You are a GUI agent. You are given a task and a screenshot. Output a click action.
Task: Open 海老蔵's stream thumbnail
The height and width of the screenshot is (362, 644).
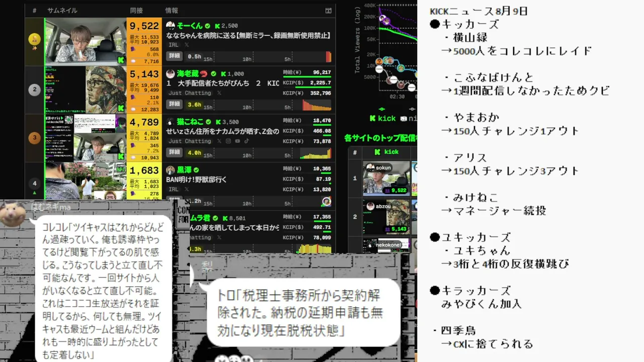click(x=85, y=89)
